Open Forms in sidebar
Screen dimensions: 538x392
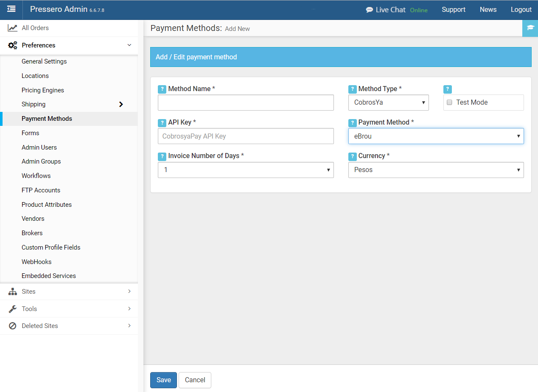[x=31, y=133]
